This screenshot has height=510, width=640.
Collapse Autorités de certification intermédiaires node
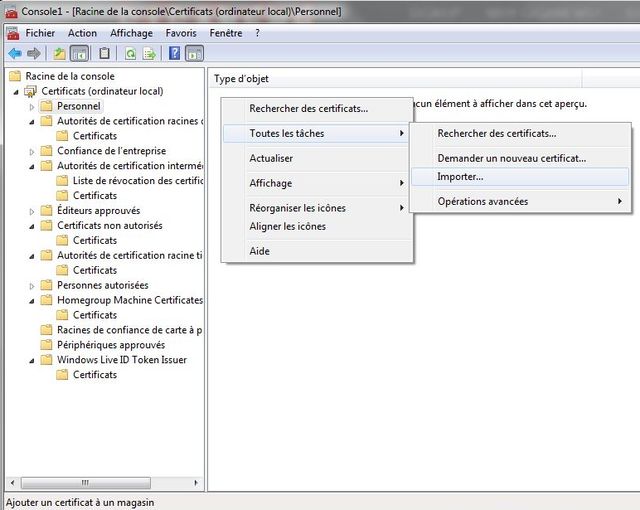point(32,167)
